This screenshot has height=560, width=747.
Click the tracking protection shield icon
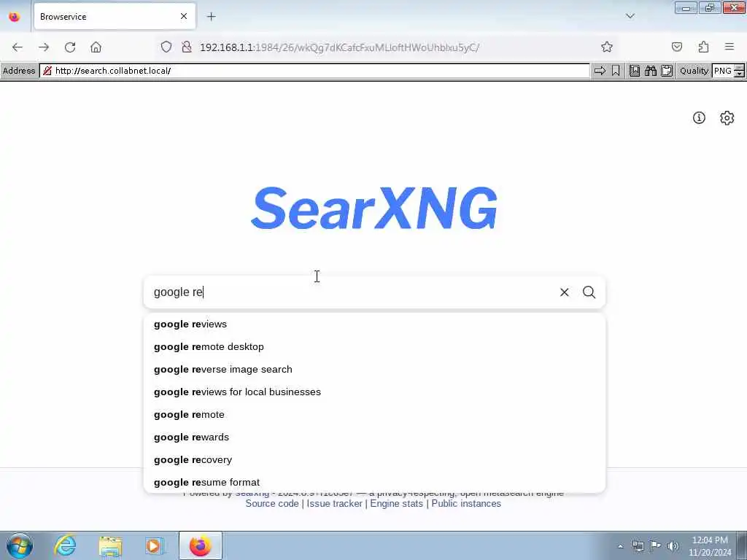[166, 47]
